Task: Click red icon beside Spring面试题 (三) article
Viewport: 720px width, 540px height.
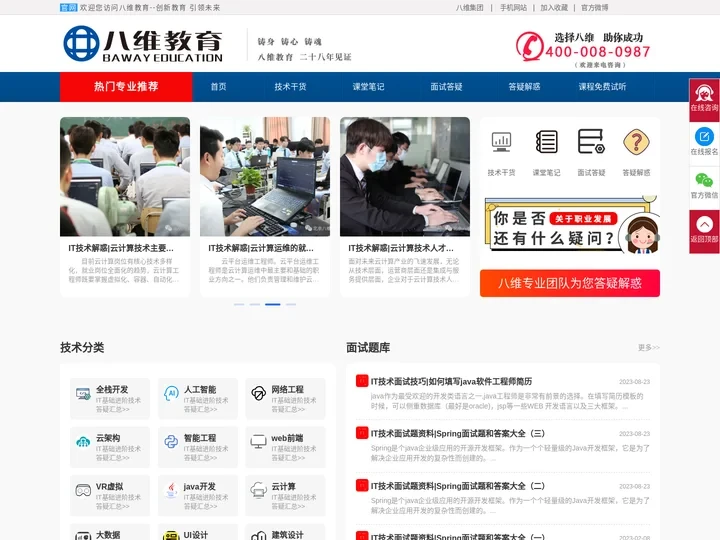Action: (362, 433)
